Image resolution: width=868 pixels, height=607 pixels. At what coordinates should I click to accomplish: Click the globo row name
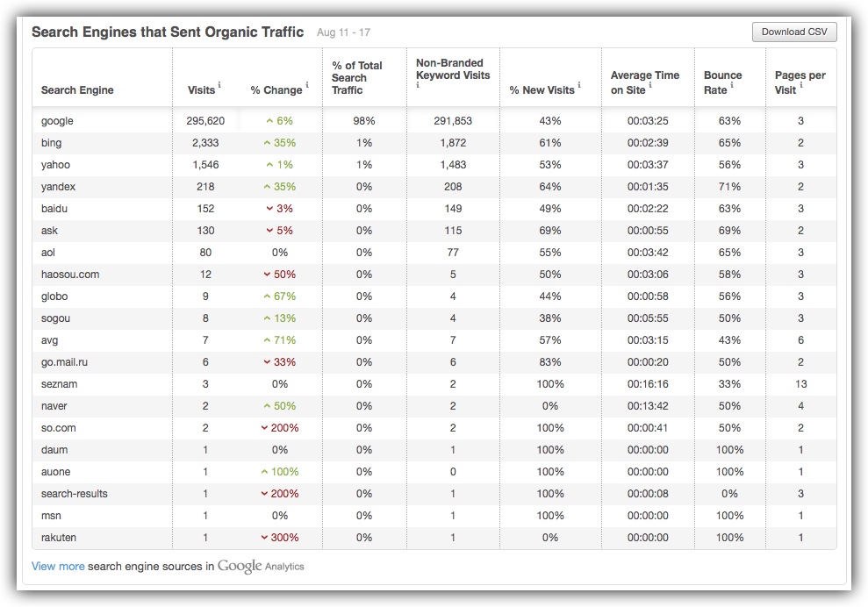[54, 296]
